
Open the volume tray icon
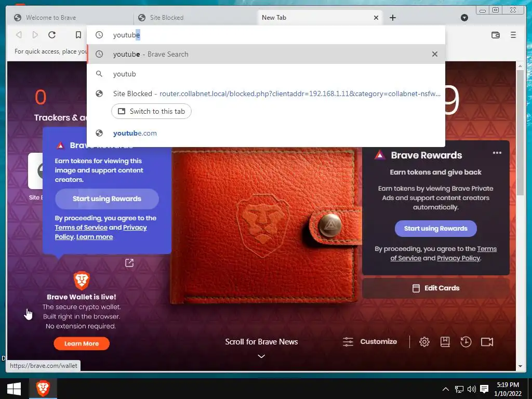point(472,389)
